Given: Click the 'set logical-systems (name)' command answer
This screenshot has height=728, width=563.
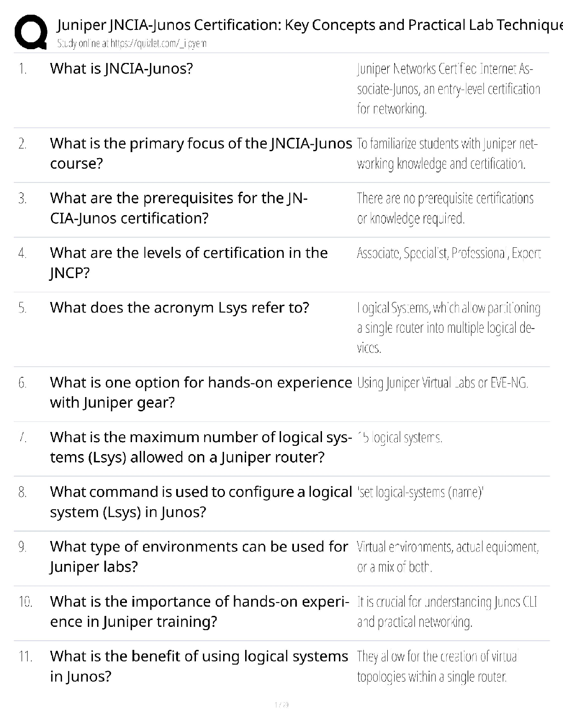Looking at the screenshot, I should pos(420,492).
